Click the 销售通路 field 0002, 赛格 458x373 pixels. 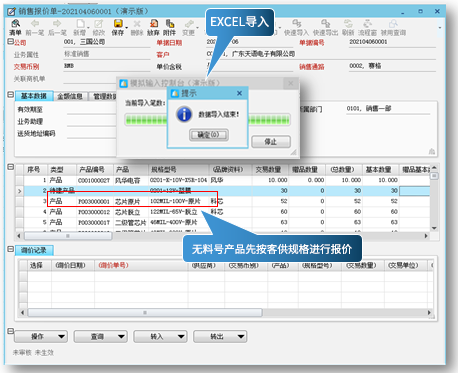point(392,66)
